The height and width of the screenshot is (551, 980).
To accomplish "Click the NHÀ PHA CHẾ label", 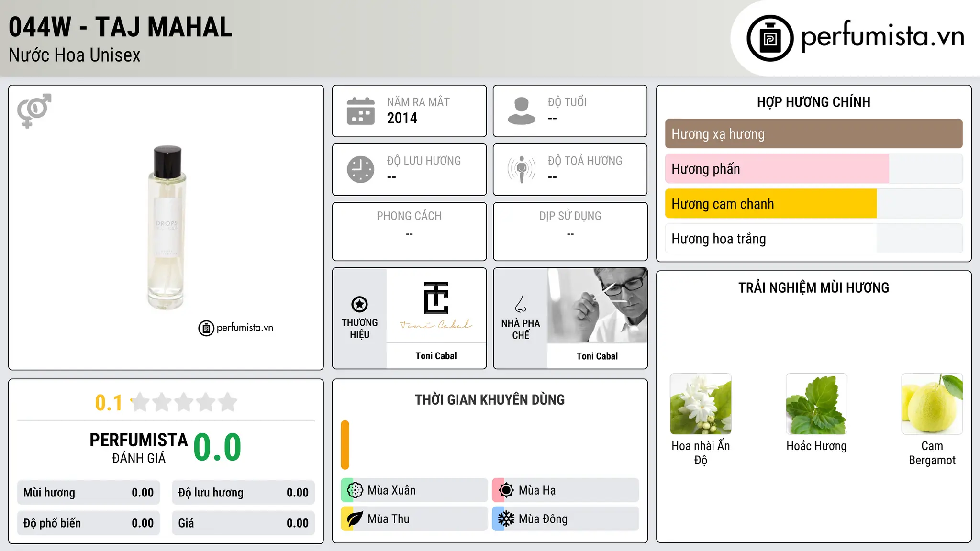I will (521, 329).
